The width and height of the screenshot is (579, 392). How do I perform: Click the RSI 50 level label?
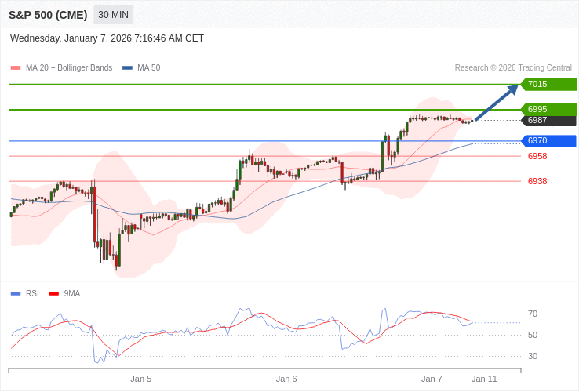click(533, 335)
